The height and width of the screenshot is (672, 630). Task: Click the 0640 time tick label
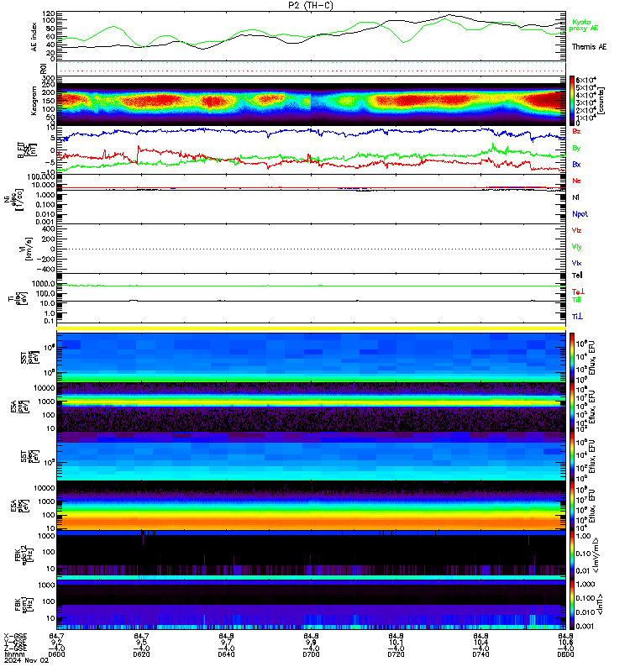pos(226,654)
